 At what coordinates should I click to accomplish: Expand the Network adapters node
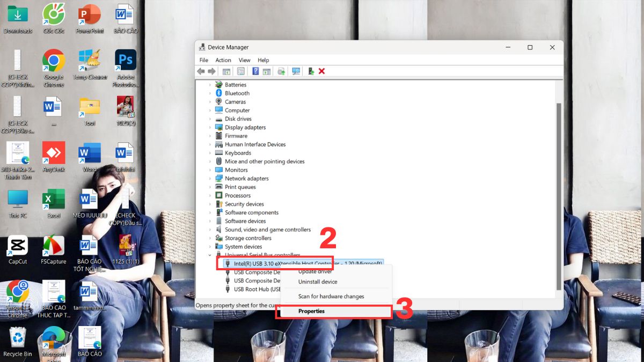click(x=211, y=178)
